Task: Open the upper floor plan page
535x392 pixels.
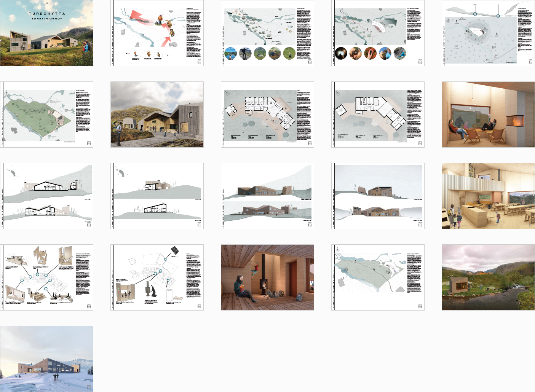Action: point(378,115)
